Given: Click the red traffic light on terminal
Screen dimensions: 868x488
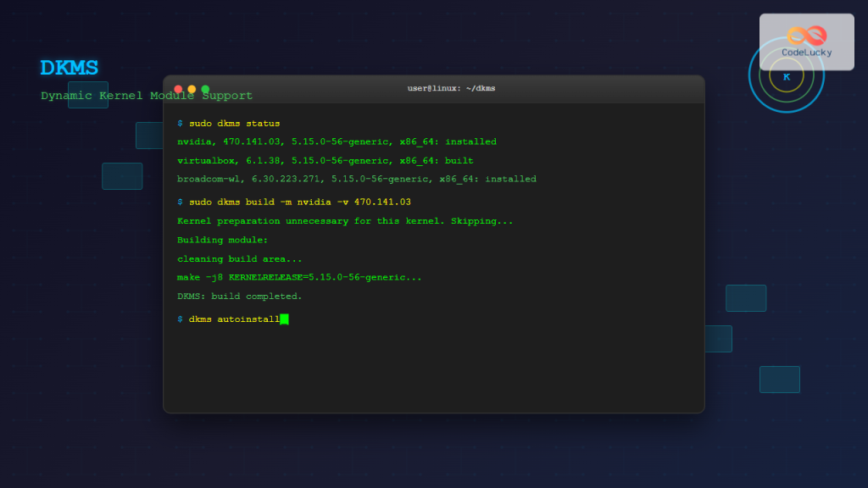Looking at the screenshot, I should click(x=178, y=87).
